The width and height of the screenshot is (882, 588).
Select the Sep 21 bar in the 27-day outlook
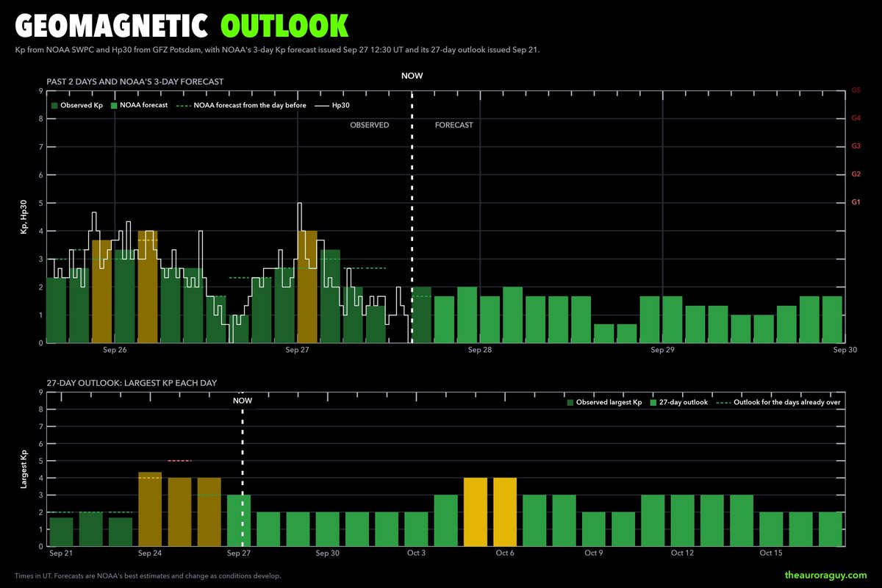click(x=62, y=531)
